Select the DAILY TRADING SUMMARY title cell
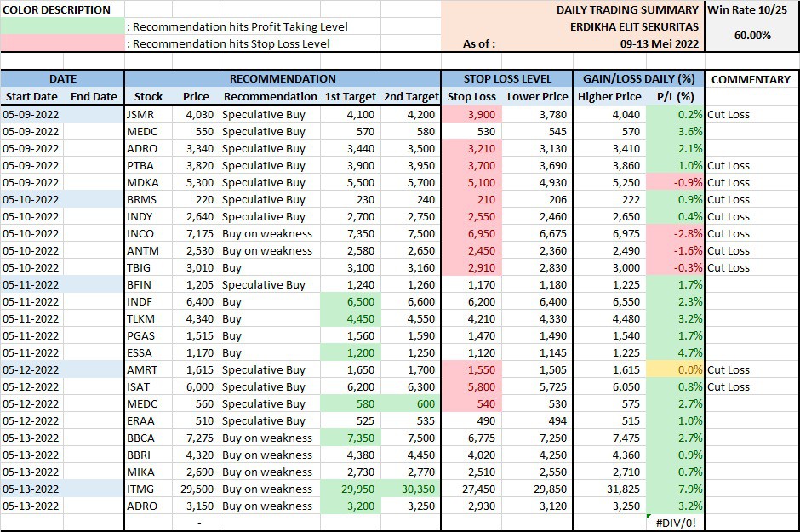Viewport: 800px width, 532px height. pos(628,9)
